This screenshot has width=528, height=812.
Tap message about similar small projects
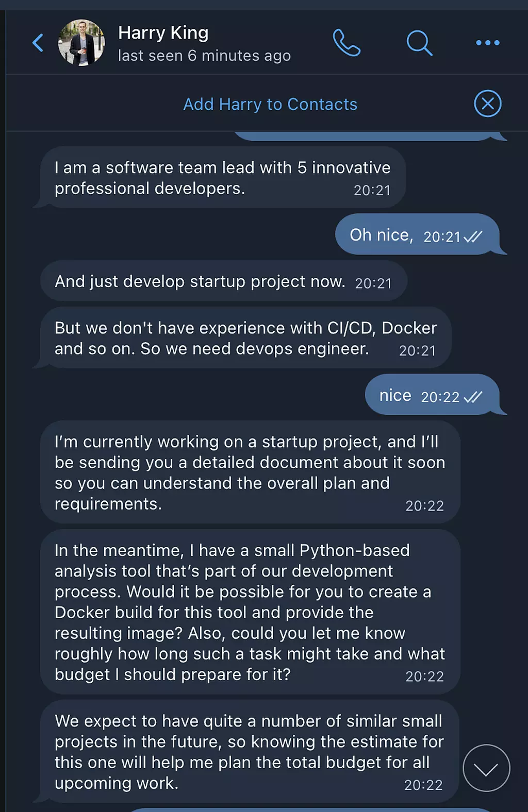pyautogui.click(x=249, y=752)
